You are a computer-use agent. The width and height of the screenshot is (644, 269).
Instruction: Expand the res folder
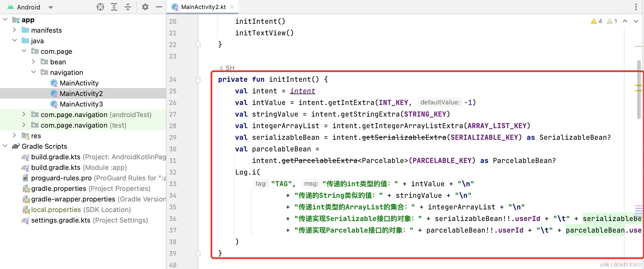click(15, 135)
